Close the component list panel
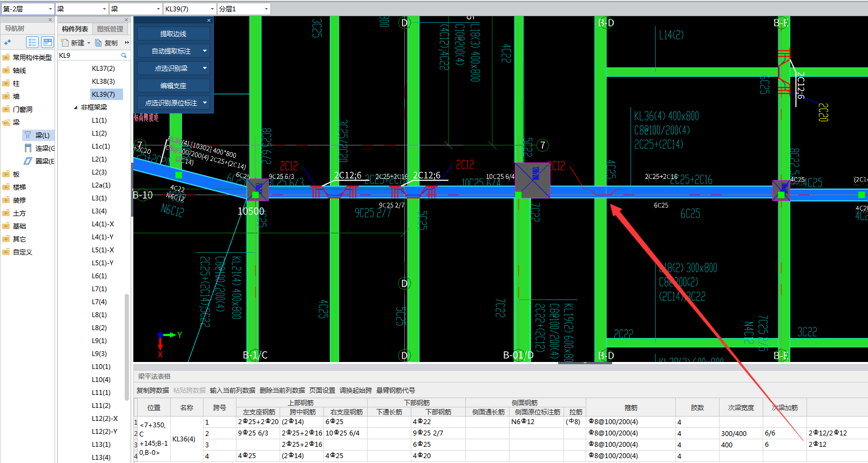Screen dimensions: 868x463 click(126, 20)
